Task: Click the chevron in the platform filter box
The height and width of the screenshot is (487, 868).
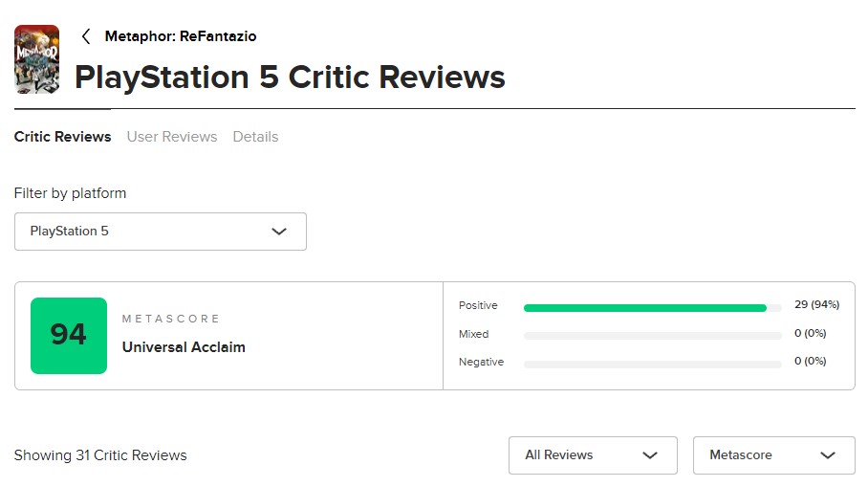Action: [279, 232]
